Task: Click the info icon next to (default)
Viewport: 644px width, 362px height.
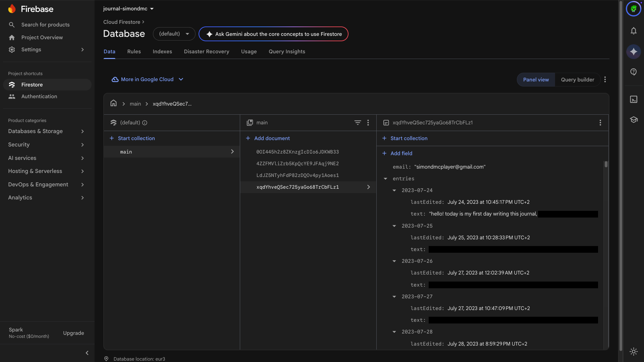Action: (145, 123)
